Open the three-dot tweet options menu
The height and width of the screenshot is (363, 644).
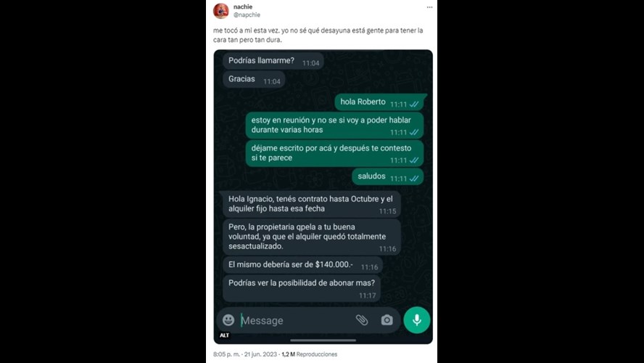(429, 7)
